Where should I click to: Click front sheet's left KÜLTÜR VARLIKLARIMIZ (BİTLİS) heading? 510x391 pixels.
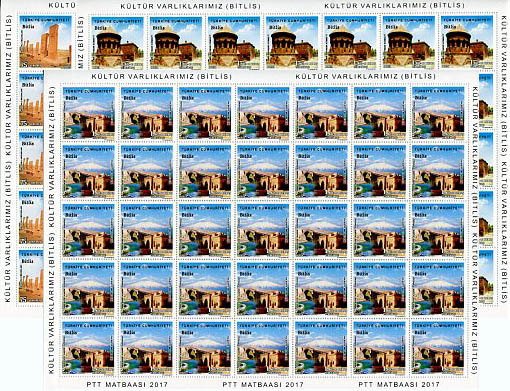[x=162, y=77]
